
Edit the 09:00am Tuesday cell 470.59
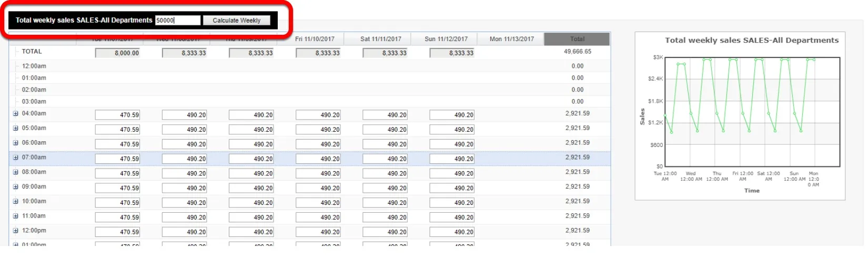[117, 188]
